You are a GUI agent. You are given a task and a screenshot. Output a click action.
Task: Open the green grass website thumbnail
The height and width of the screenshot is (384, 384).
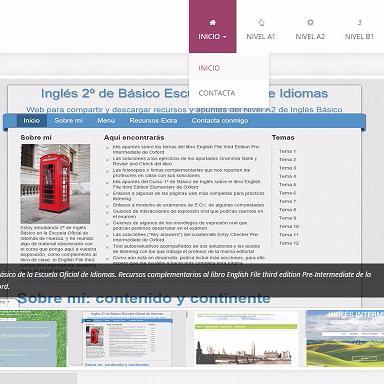pos(33,338)
